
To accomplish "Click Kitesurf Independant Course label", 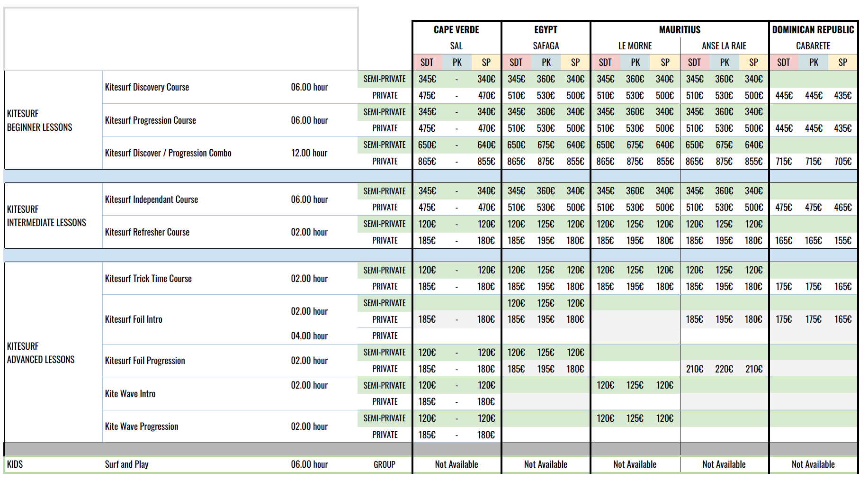I will pyautogui.click(x=152, y=200).
